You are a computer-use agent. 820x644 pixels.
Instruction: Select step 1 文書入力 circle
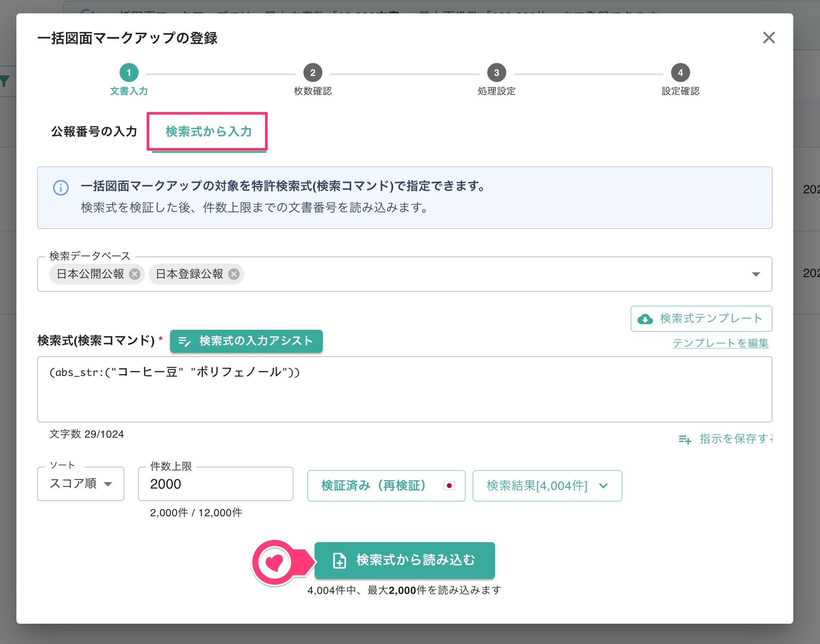129,73
